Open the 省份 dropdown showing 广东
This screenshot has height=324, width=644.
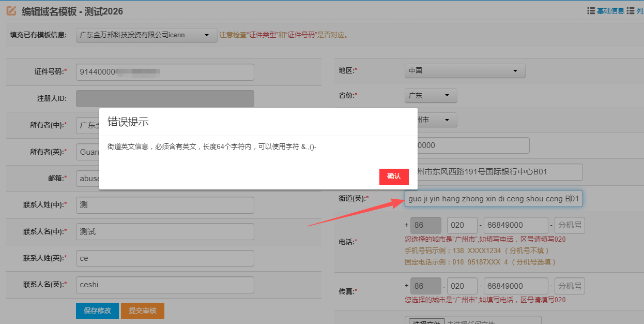(x=431, y=96)
